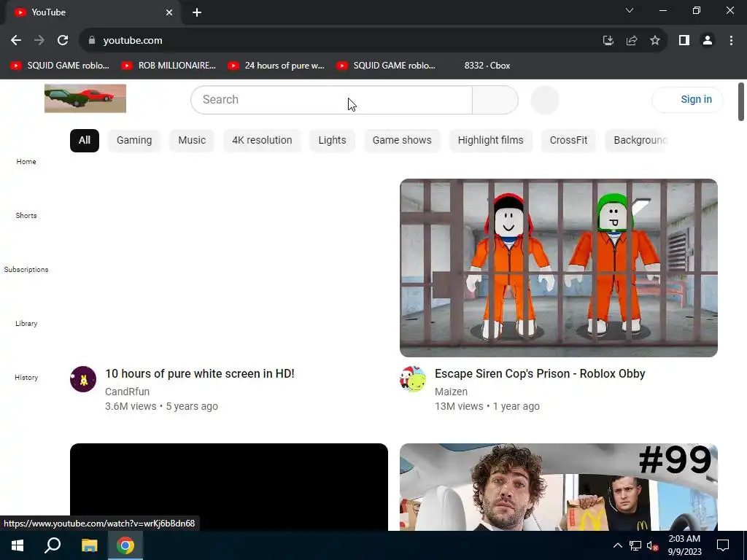Open the Chrome profile icon
Viewport: 747px width, 560px height.
(x=708, y=41)
